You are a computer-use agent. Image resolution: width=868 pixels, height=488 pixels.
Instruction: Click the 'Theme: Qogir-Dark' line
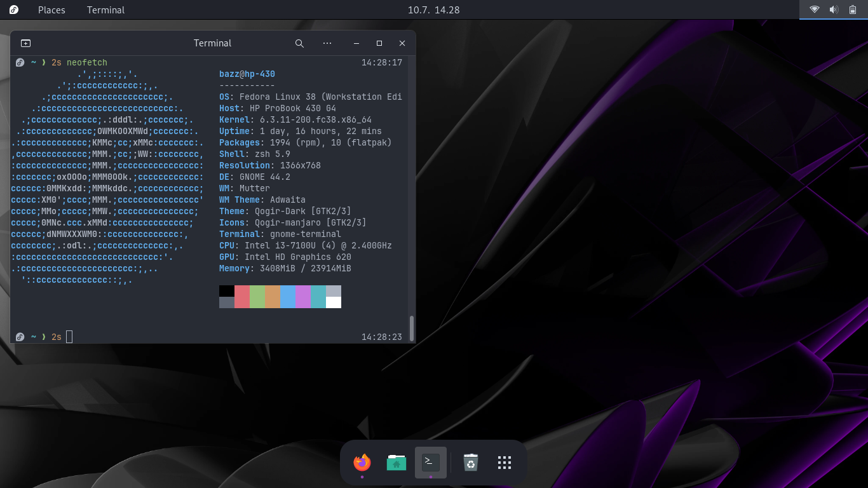(x=285, y=212)
